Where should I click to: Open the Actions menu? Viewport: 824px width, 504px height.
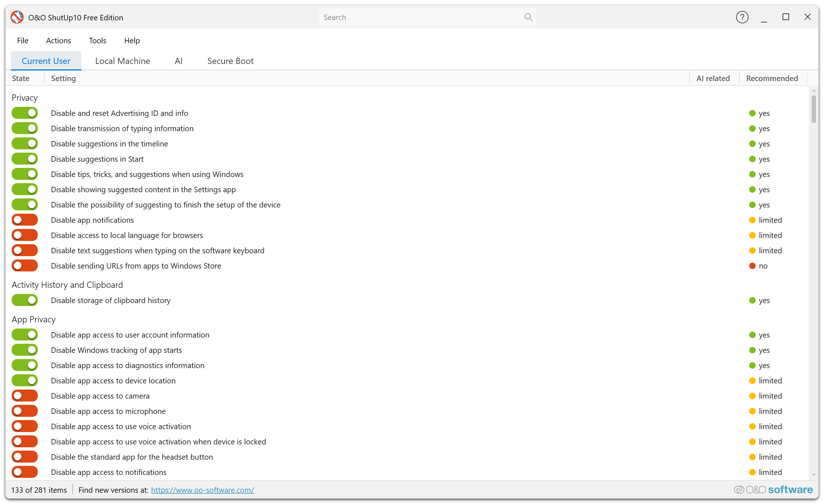click(x=58, y=40)
